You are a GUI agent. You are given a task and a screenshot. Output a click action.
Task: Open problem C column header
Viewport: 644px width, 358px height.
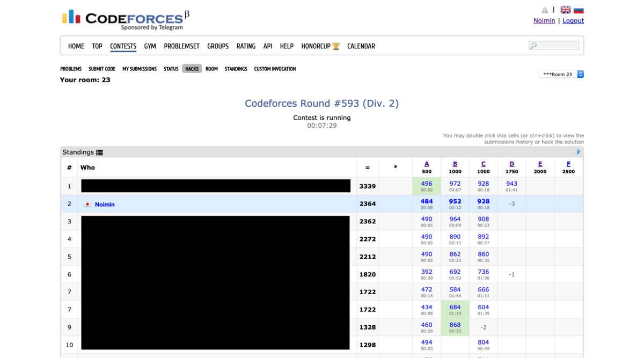pyautogui.click(x=484, y=164)
